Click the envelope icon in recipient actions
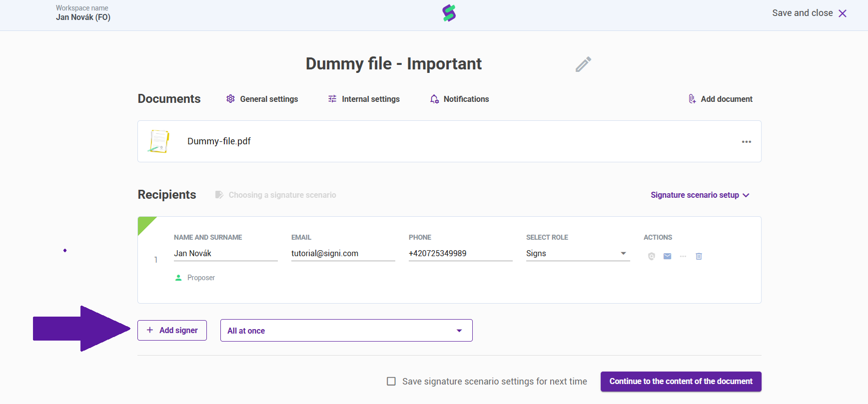The image size is (868, 404). pyautogui.click(x=667, y=256)
